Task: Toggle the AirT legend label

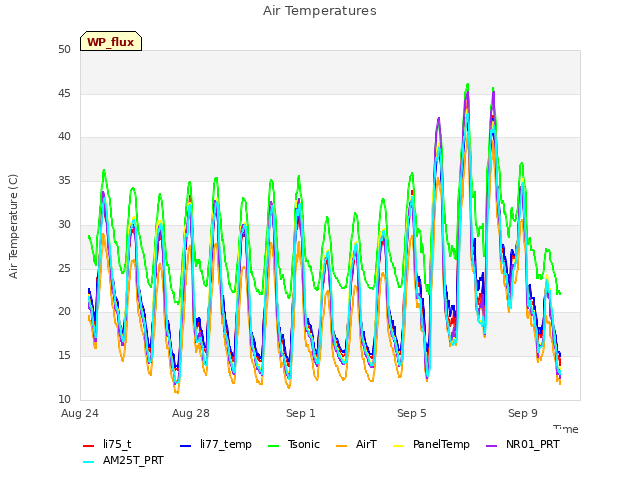Action: (x=366, y=444)
